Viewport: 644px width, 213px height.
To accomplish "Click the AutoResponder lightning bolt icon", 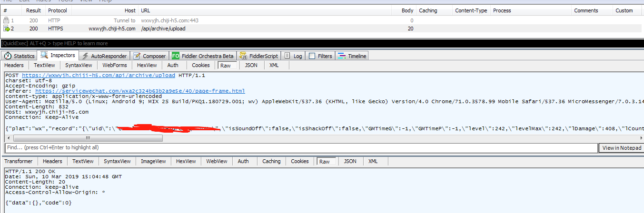I will 85,56.
